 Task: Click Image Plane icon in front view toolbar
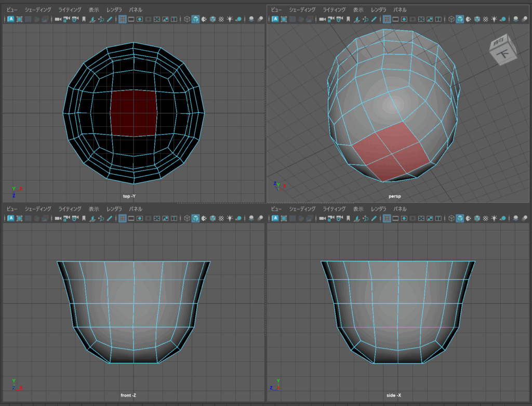(x=92, y=218)
